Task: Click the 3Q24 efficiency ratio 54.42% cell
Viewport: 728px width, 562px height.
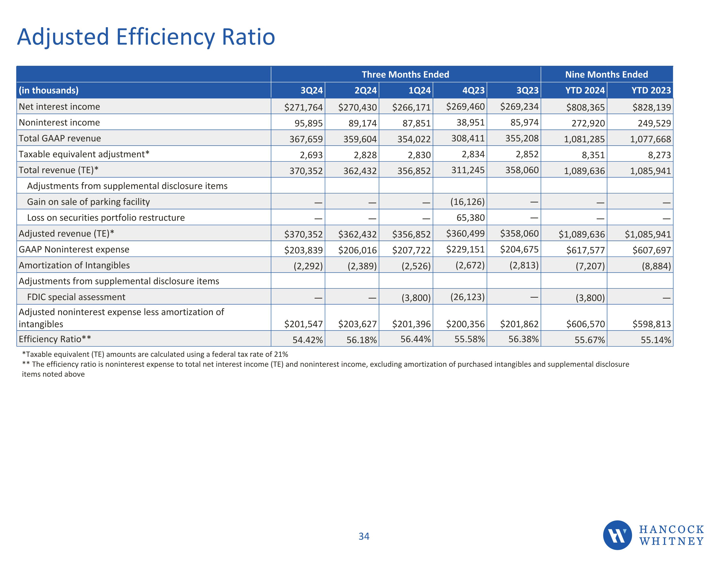Action: tap(307, 340)
